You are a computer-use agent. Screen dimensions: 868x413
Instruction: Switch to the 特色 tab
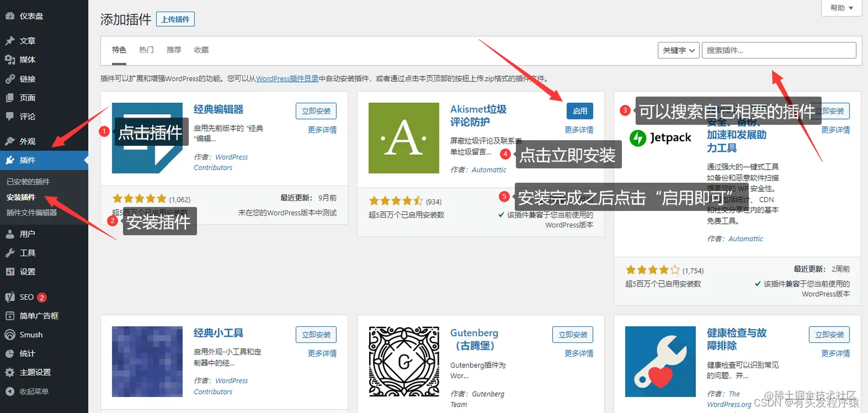pos(119,50)
